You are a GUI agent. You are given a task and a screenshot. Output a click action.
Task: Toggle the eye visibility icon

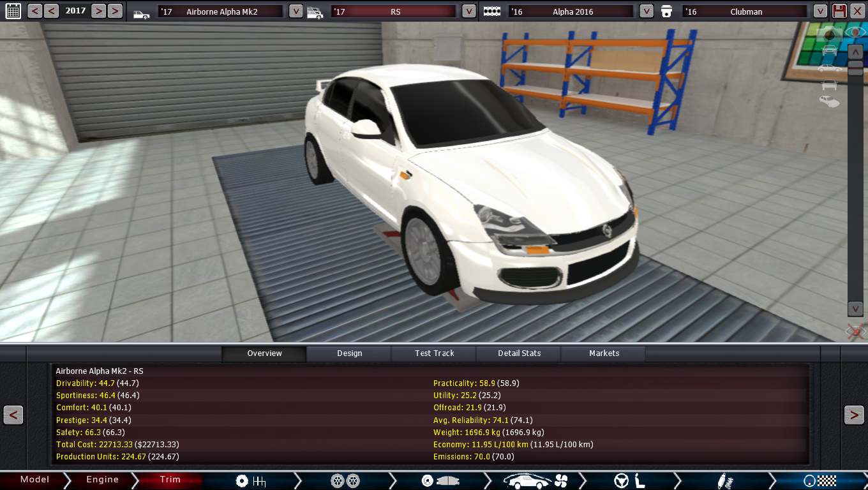pos(855,32)
